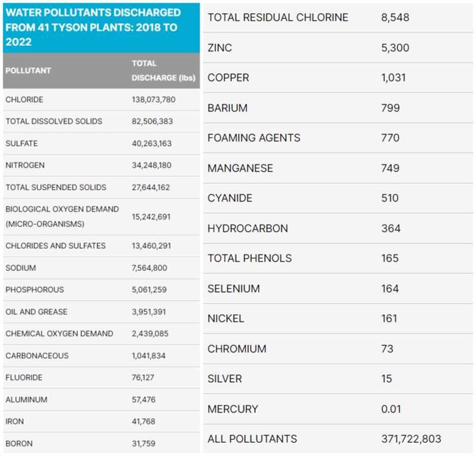Click the HYDROCARBON entry
476x456 pixels.
click(x=248, y=229)
